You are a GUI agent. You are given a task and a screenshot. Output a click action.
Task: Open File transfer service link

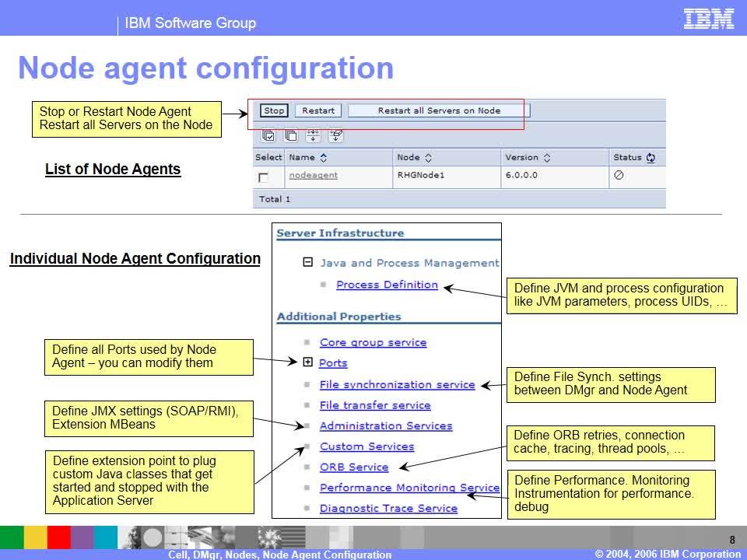tap(375, 405)
